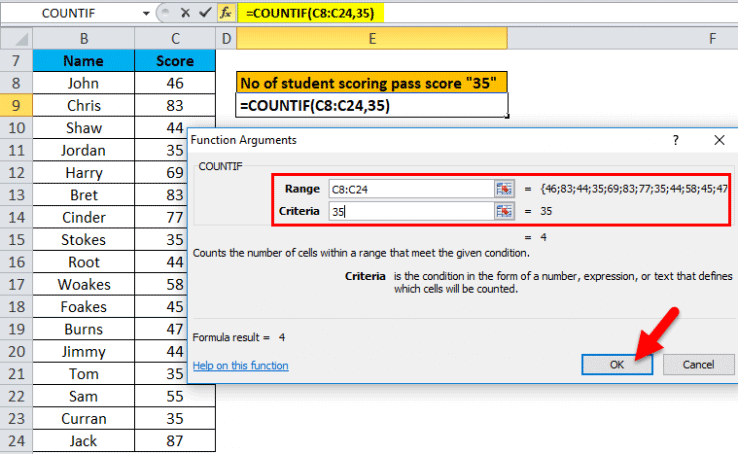Click the Cancel button

pos(698,365)
